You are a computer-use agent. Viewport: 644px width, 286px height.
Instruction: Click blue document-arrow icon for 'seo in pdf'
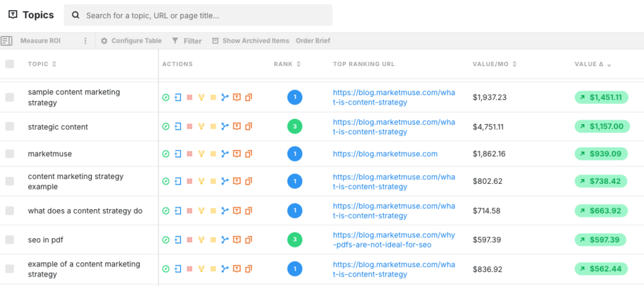[178, 239]
